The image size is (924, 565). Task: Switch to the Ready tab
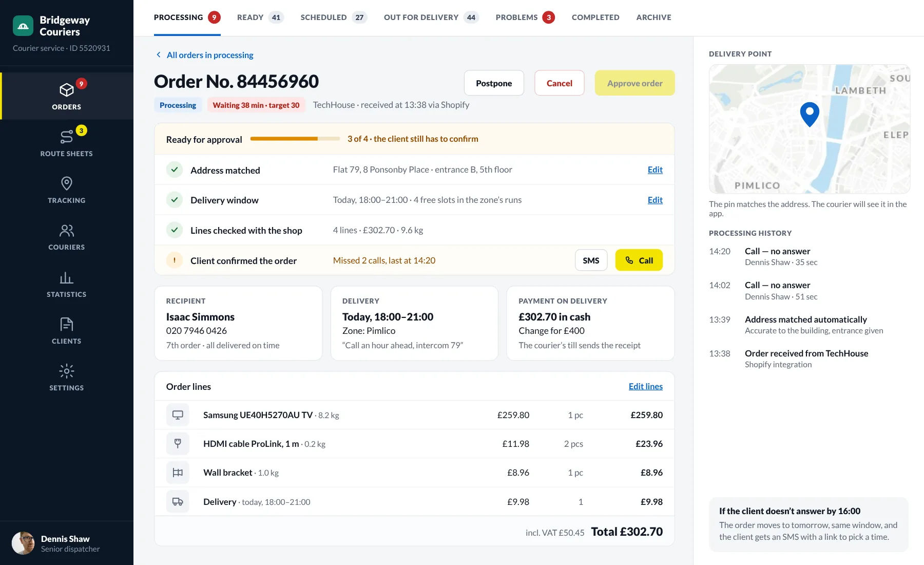click(260, 17)
